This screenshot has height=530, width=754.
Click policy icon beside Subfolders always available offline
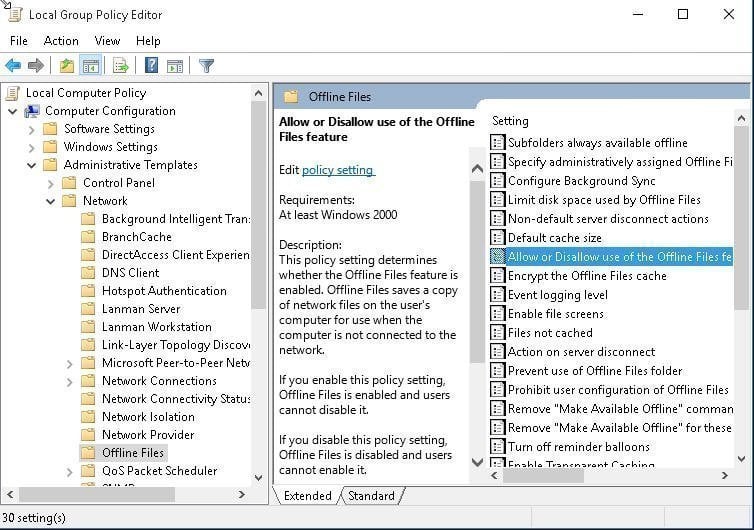497,142
